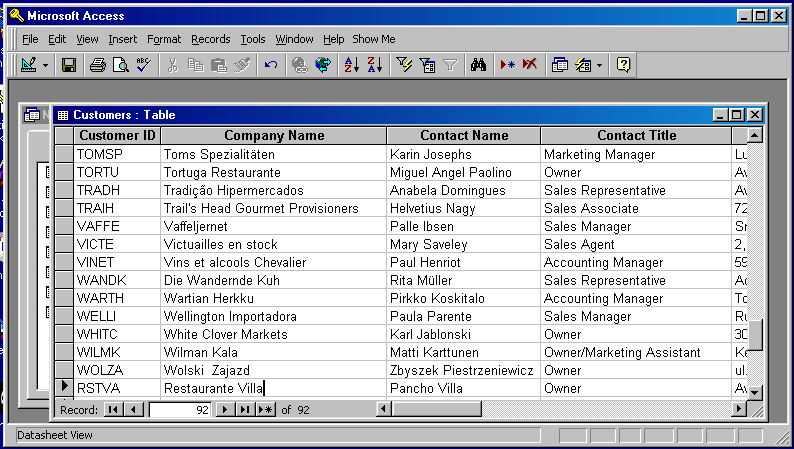Screen dimensions: 794x449
Task: Toggle the Apply Filter funnel button
Action: pos(450,65)
